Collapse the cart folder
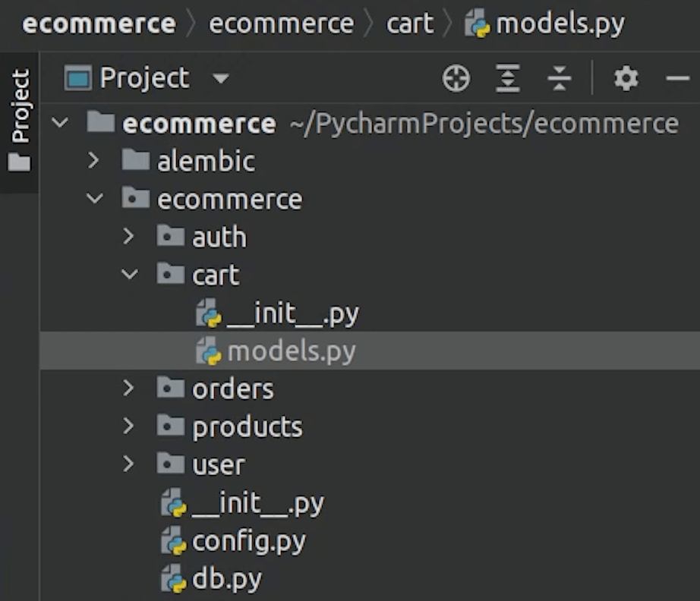 tap(128, 275)
